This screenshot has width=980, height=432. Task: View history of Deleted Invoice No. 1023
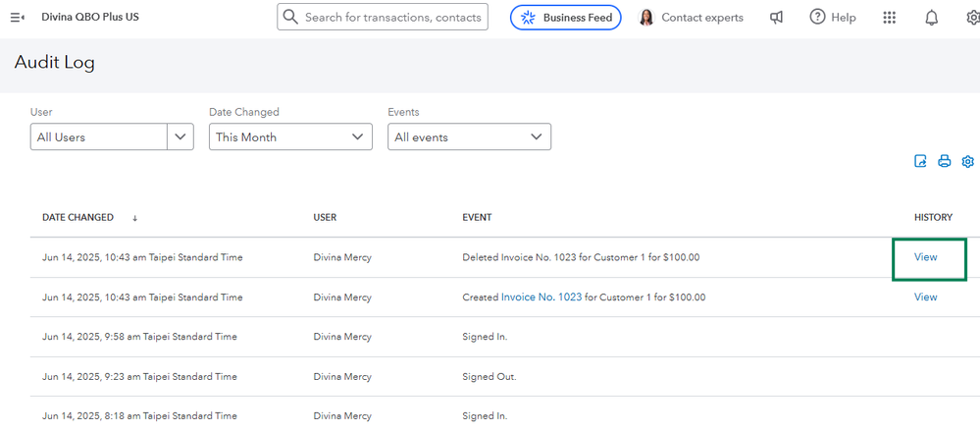pyautogui.click(x=925, y=257)
